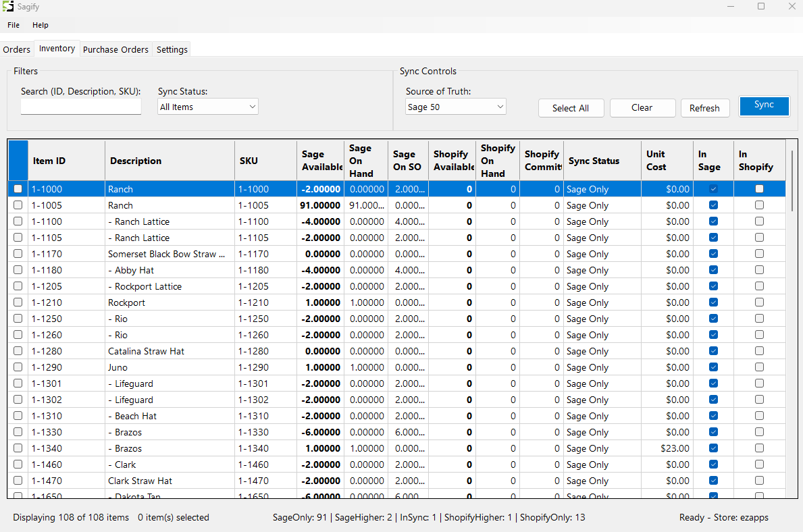This screenshot has height=532, width=803.
Task: Click the '- Abby Hat' description cell
Action: point(170,270)
